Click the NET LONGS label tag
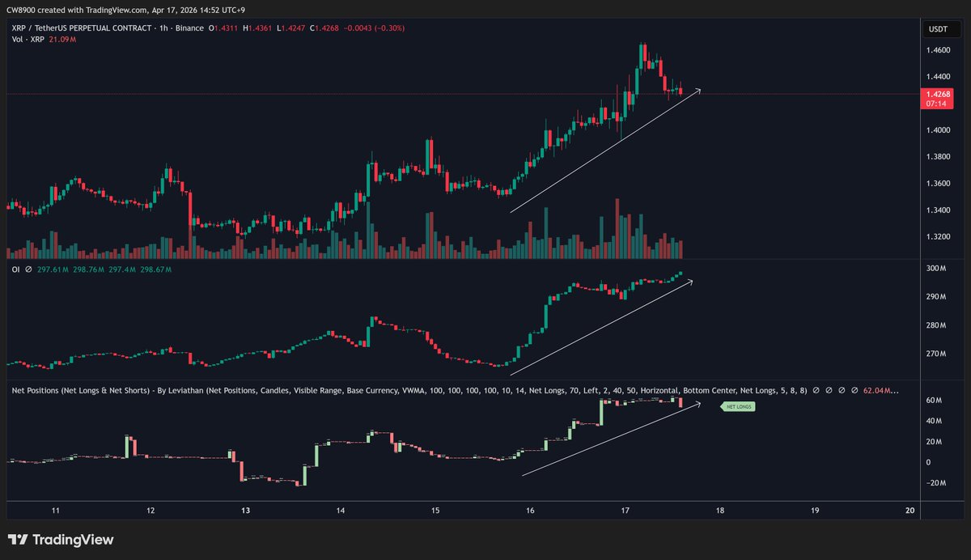The height and width of the screenshot is (560, 971). (x=737, y=407)
